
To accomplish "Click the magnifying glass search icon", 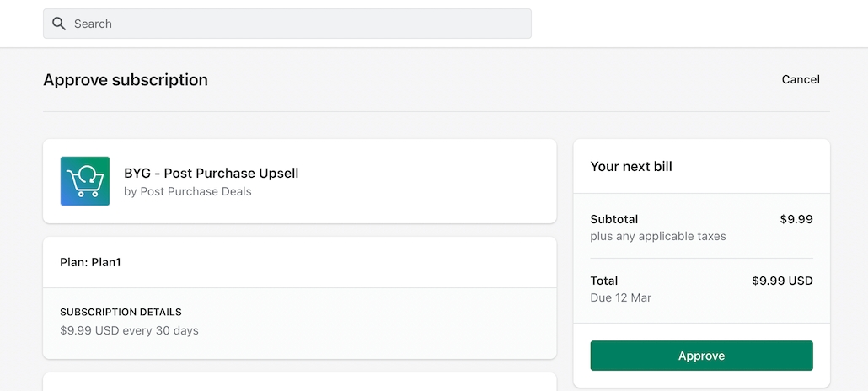I will coord(58,24).
